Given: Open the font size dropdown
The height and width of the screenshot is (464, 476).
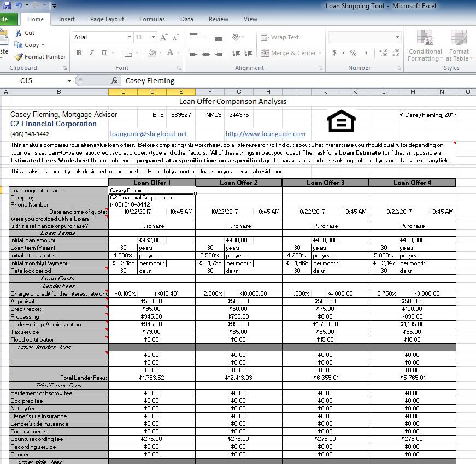Looking at the screenshot, I should pos(154,37).
